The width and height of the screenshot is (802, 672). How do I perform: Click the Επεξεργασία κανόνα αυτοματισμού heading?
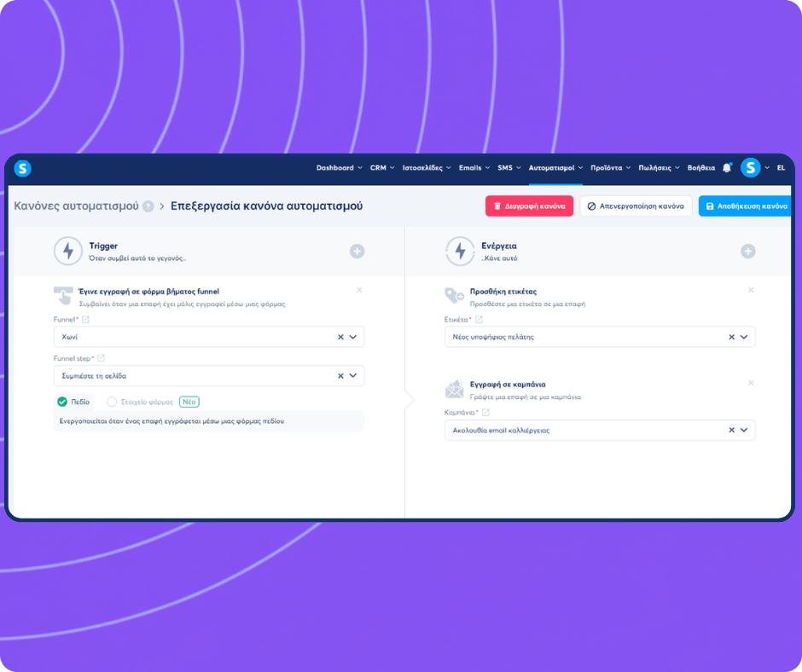pyautogui.click(x=266, y=206)
